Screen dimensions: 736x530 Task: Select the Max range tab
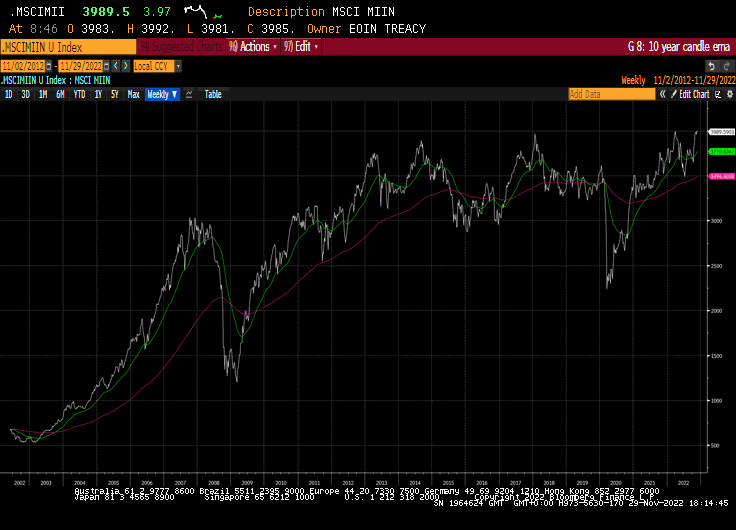(x=133, y=94)
